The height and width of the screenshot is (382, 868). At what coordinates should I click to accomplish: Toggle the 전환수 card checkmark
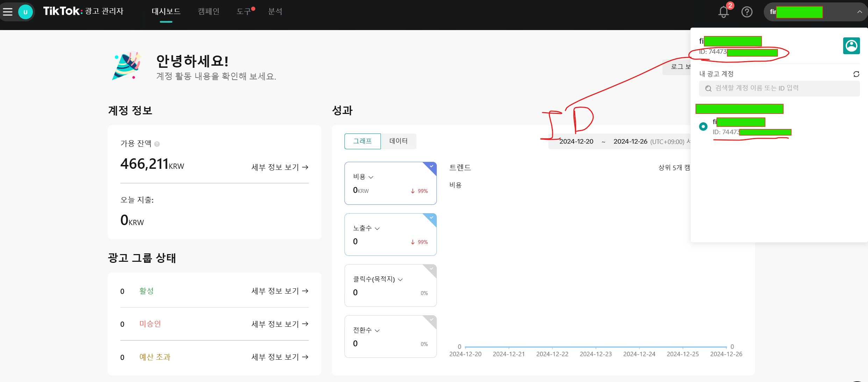point(432,320)
